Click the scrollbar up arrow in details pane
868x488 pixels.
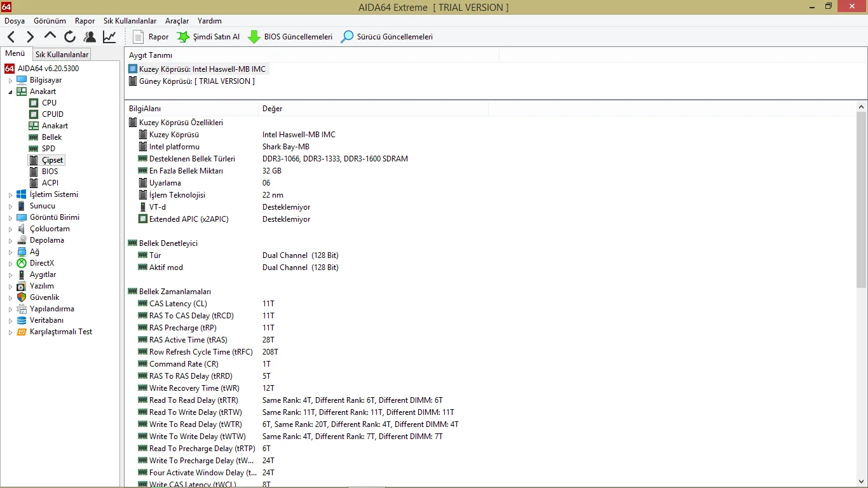862,107
